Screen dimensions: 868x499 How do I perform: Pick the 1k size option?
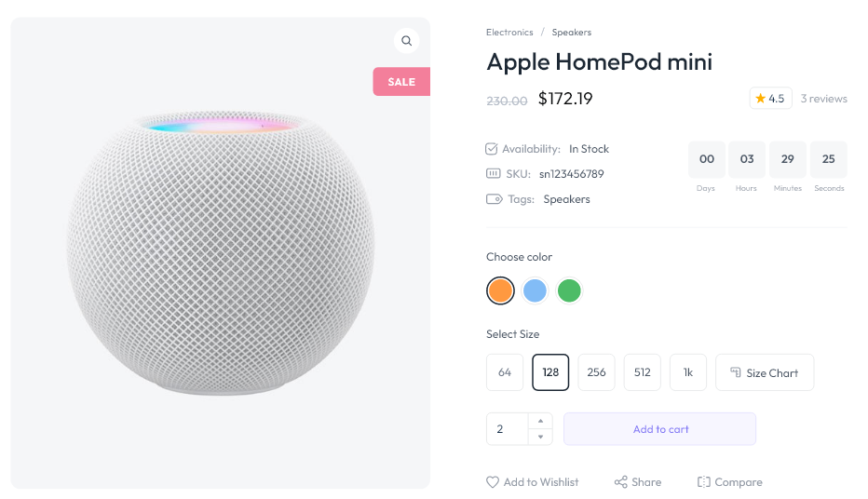point(688,372)
